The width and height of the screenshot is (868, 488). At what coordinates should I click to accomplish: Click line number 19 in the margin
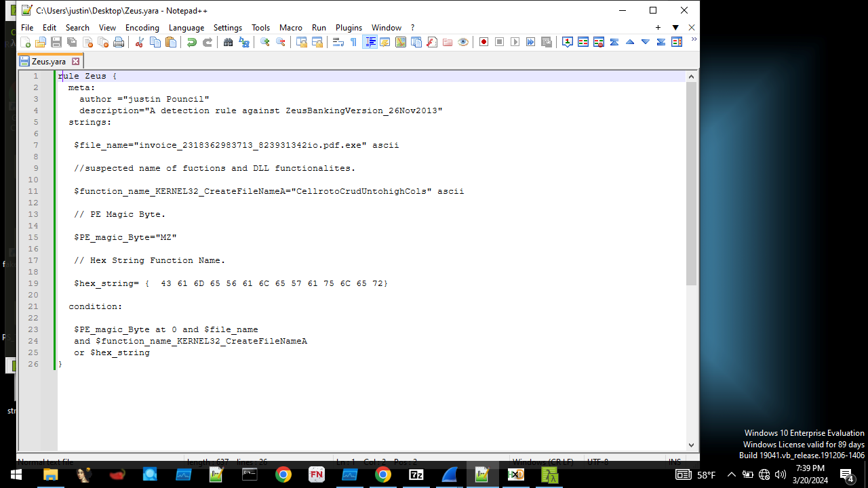pos(33,283)
